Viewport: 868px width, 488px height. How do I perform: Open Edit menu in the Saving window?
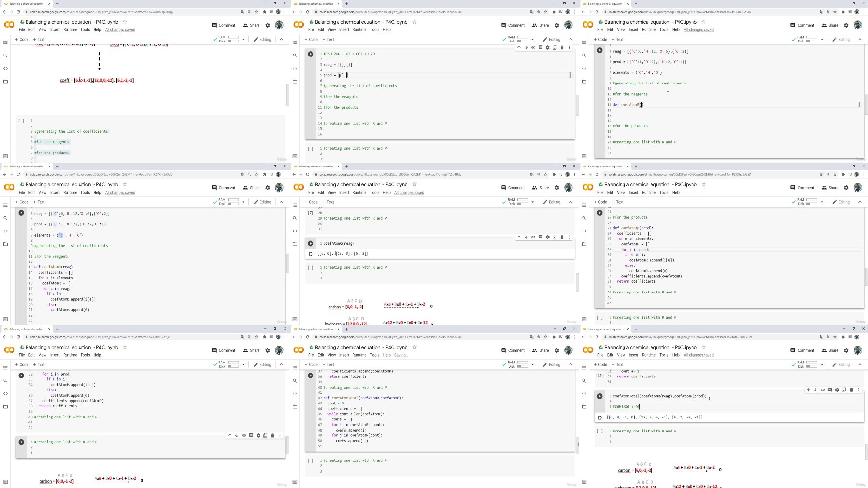321,355
